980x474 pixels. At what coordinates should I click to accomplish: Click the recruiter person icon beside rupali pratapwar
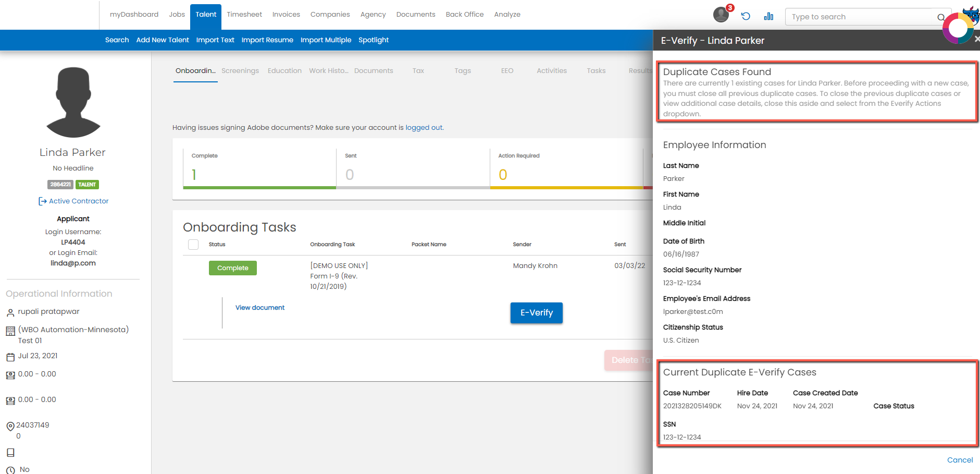(10, 313)
